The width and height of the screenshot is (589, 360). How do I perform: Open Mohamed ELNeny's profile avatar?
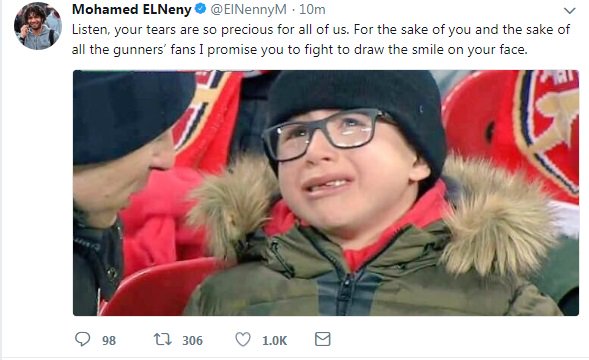(x=38, y=26)
